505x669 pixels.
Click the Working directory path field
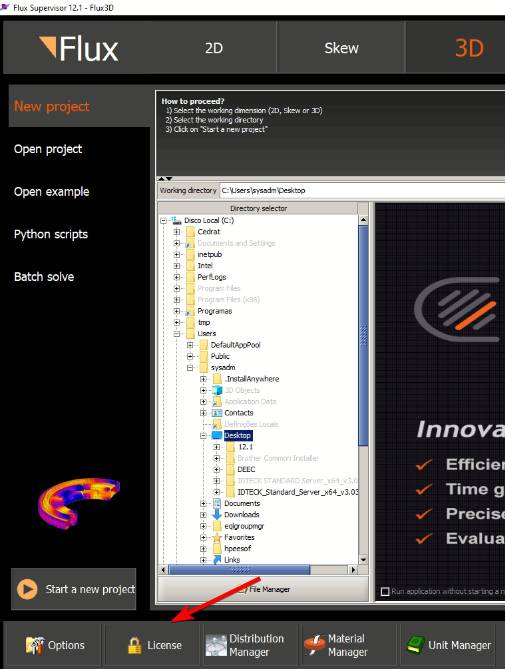(362, 190)
